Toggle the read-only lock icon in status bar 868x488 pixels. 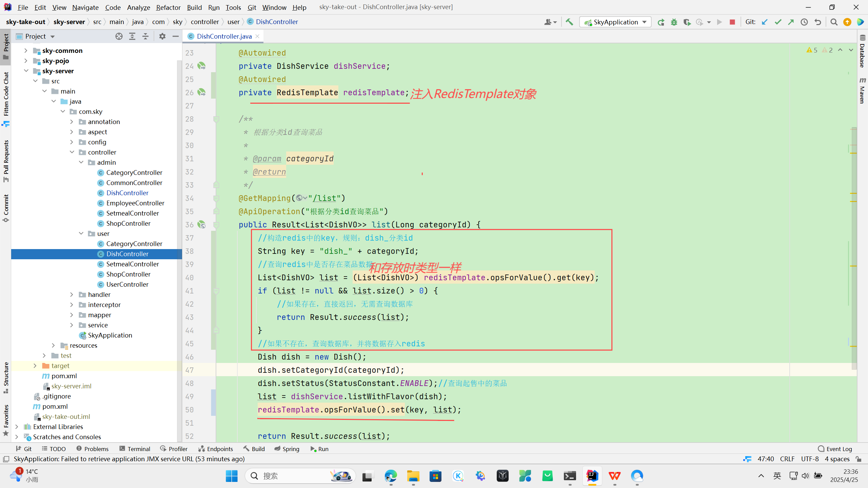click(859, 459)
